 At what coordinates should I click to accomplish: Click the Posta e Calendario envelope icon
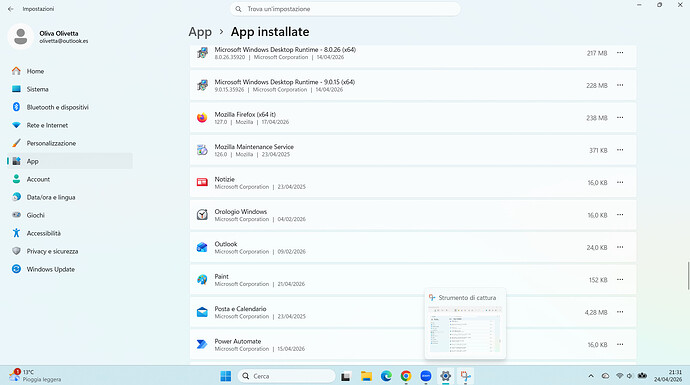[x=202, y=312]
